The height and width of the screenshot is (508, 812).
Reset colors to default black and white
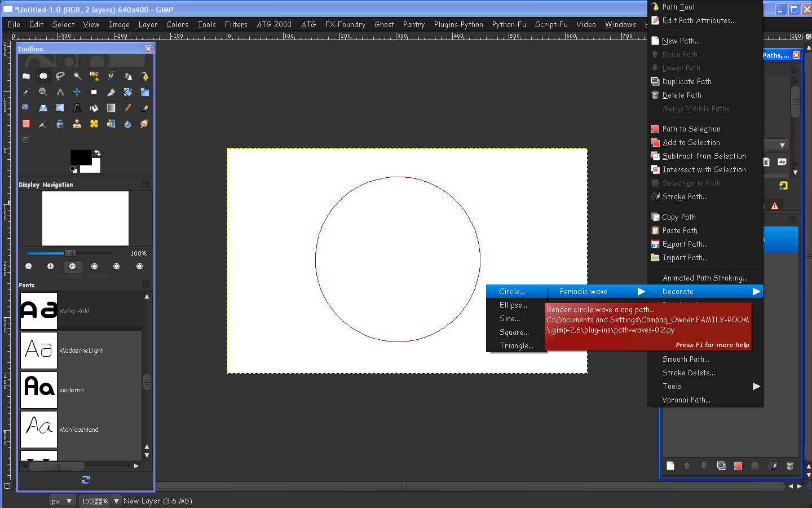coord(73,169)
